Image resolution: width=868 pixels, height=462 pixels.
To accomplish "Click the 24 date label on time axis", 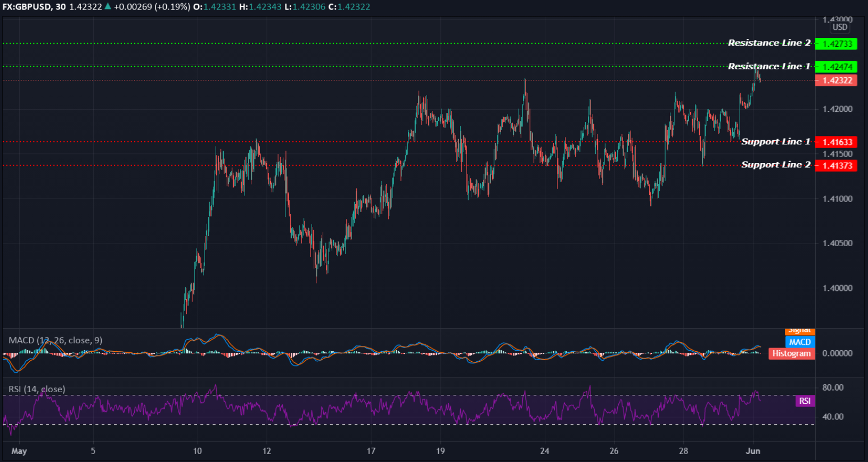I will (x=544, y=451).
